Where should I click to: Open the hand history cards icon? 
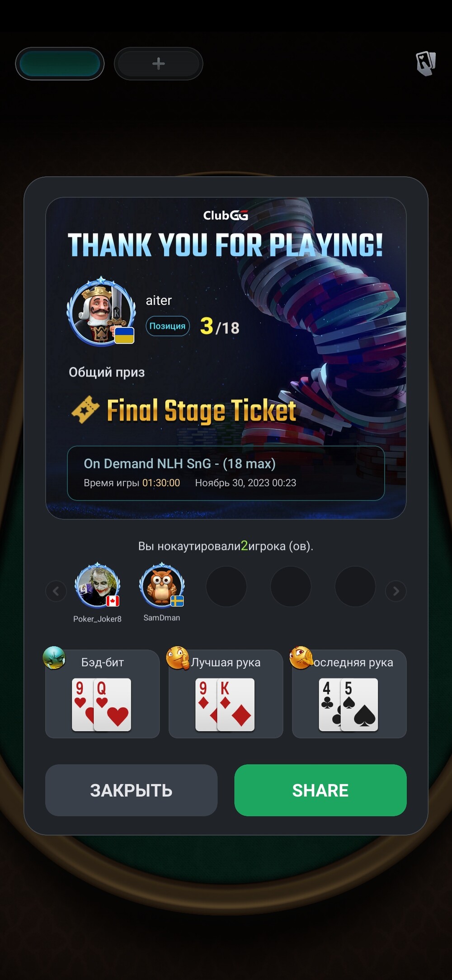425,63
